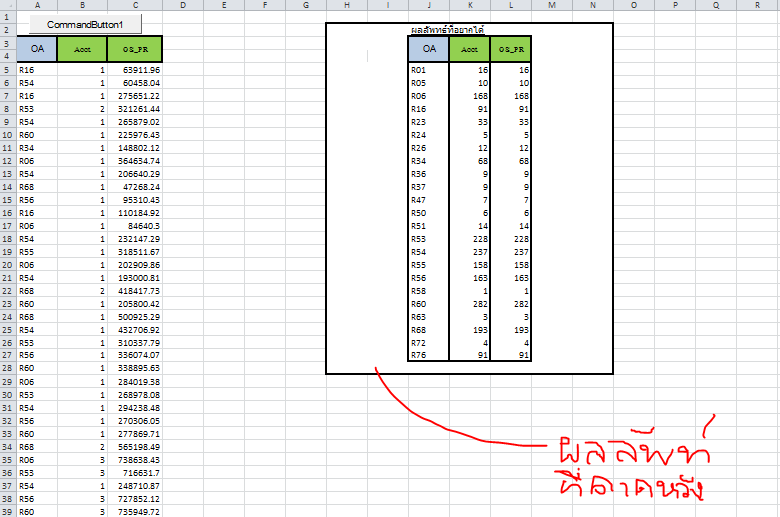780x517 pixels.
Task: Select row 1 header
Action: pyautogui.click(x=8, y=17)
